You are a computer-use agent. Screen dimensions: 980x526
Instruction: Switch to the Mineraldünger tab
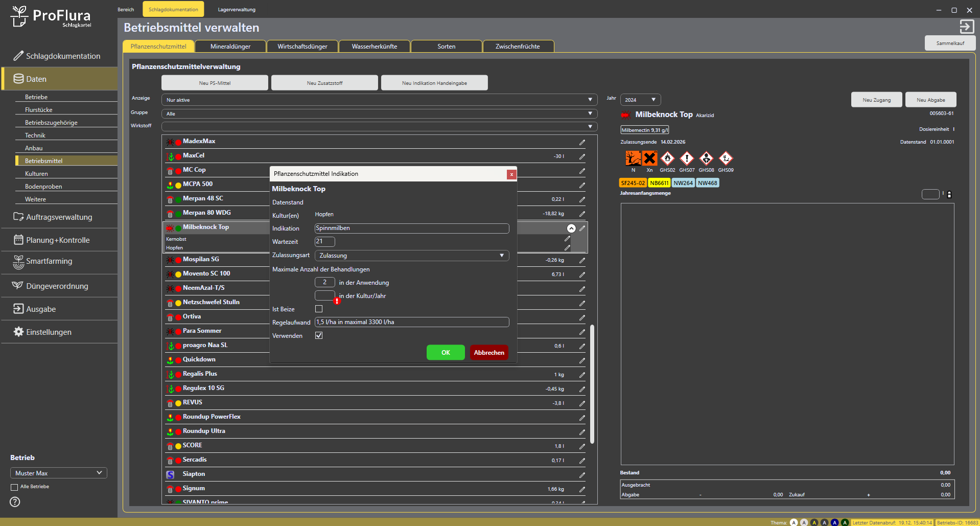[x=230, y=47]
